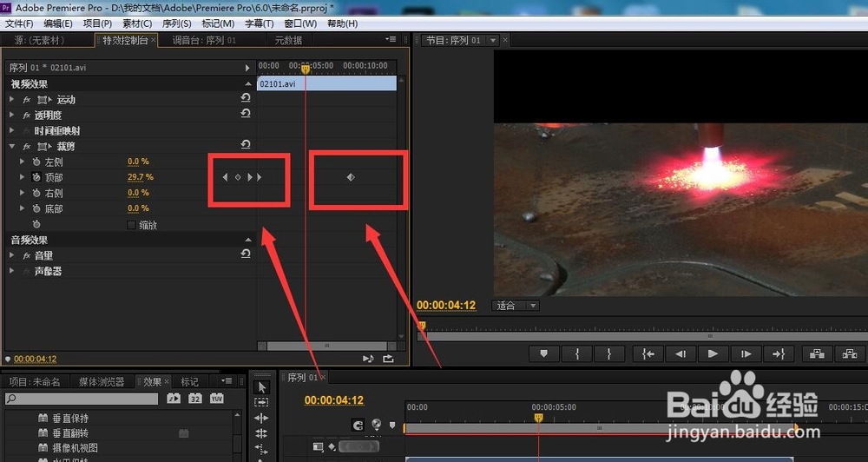Select the Rolling Edit tool
The height and width of the screenshot is (462, 868).
pos(262,433)
